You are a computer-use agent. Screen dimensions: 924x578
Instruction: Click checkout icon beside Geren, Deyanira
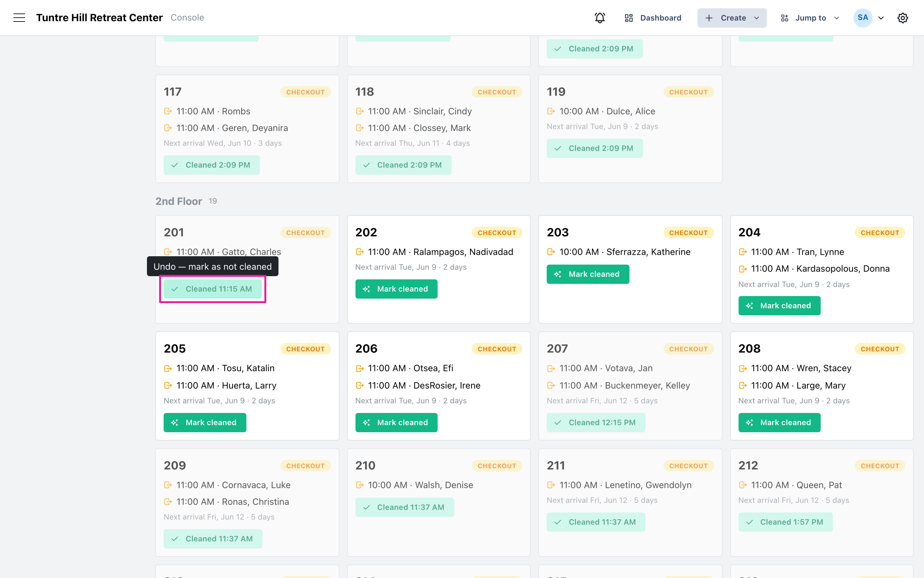[168, 128]
